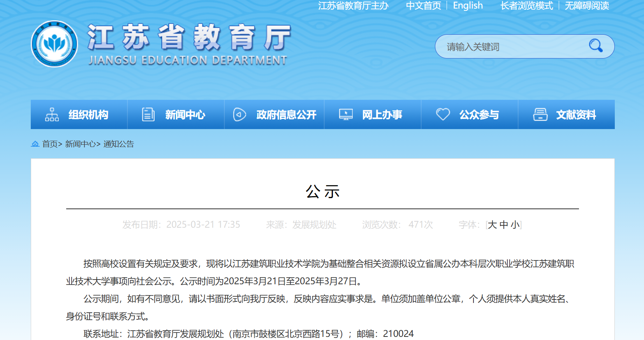Click the 中文首页 link
Viewport: 644px width, 340px height.
coord(423,6)
